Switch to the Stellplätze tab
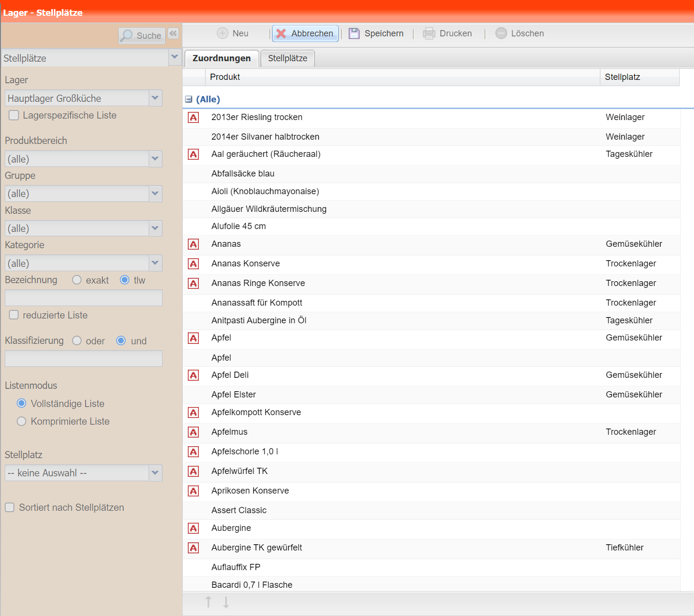694x616 pixels. tap(287, 58)
